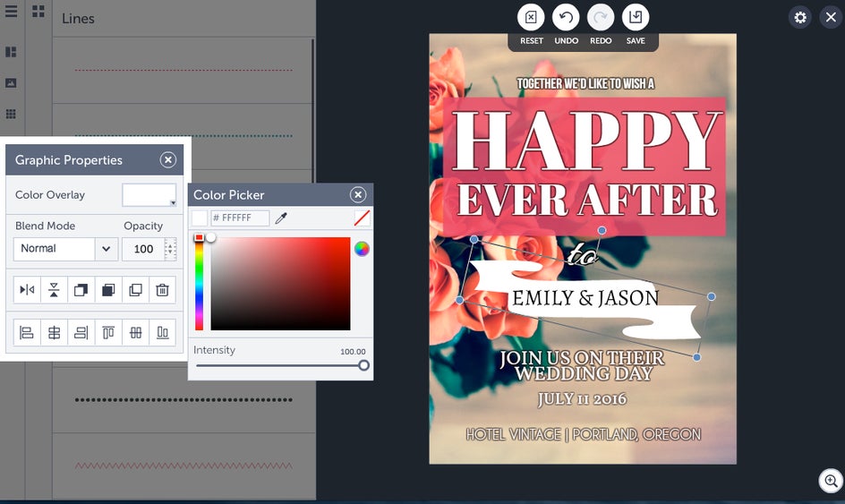Click the align bottom edges icon
Image resolution: width=845 pixels, height=504 pixels.
pyautogui.click(x=162, y=333)
